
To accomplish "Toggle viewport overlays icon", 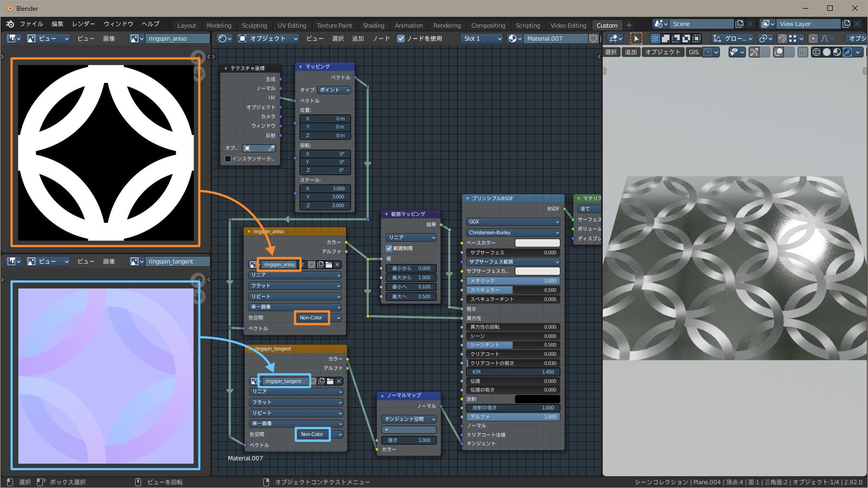I will [x=779, y=52].
